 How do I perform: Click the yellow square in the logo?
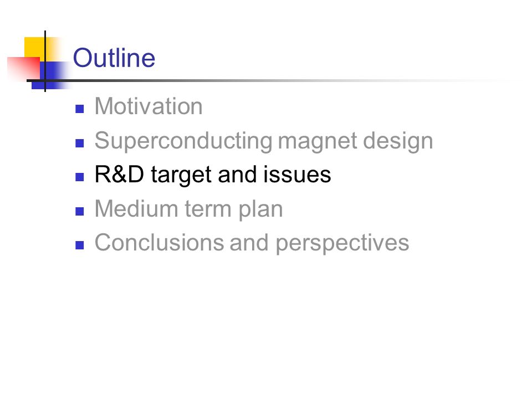coord(34,47)
